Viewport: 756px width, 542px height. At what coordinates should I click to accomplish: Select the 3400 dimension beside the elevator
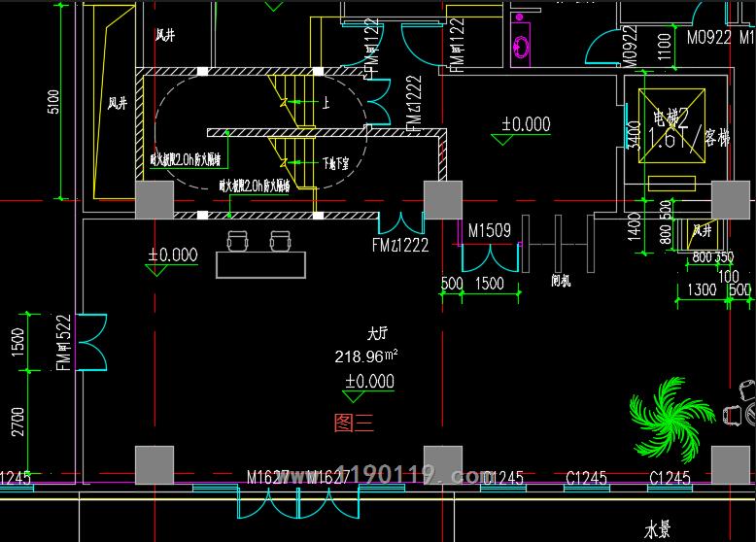point(633,136)
